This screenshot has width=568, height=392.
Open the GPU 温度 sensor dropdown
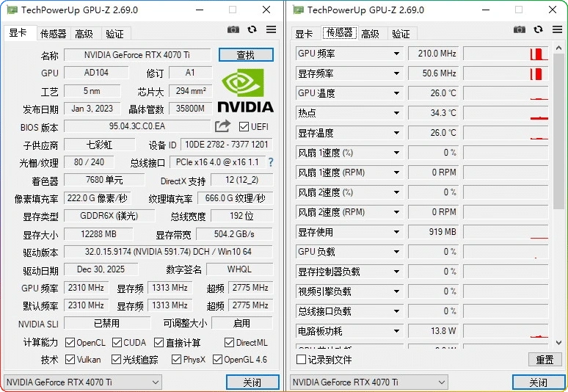click(397, 93)
